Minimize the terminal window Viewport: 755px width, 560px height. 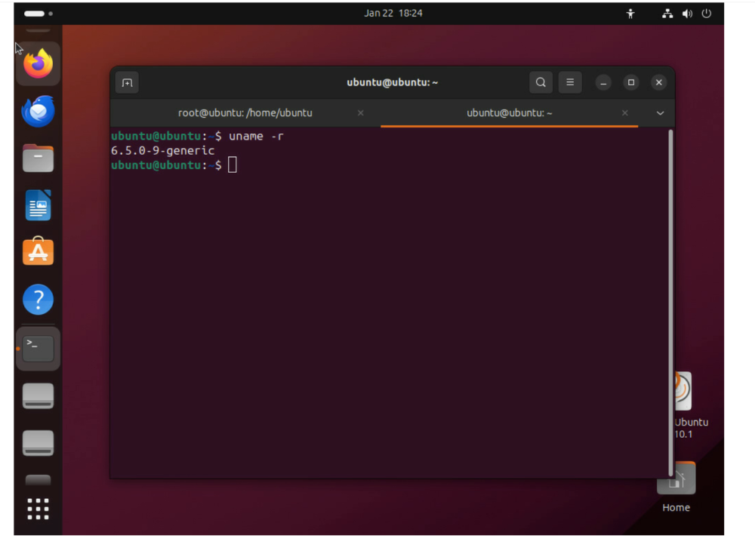[603, 83]
